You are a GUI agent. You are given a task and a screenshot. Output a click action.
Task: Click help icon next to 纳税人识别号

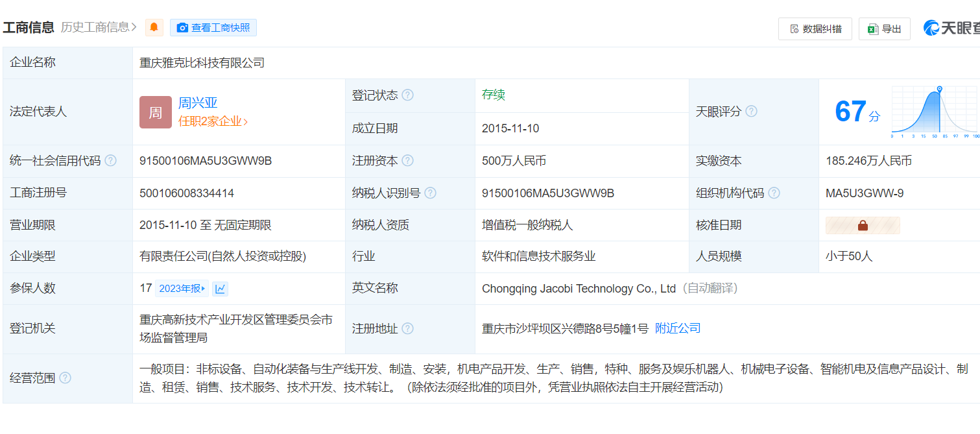430,193
